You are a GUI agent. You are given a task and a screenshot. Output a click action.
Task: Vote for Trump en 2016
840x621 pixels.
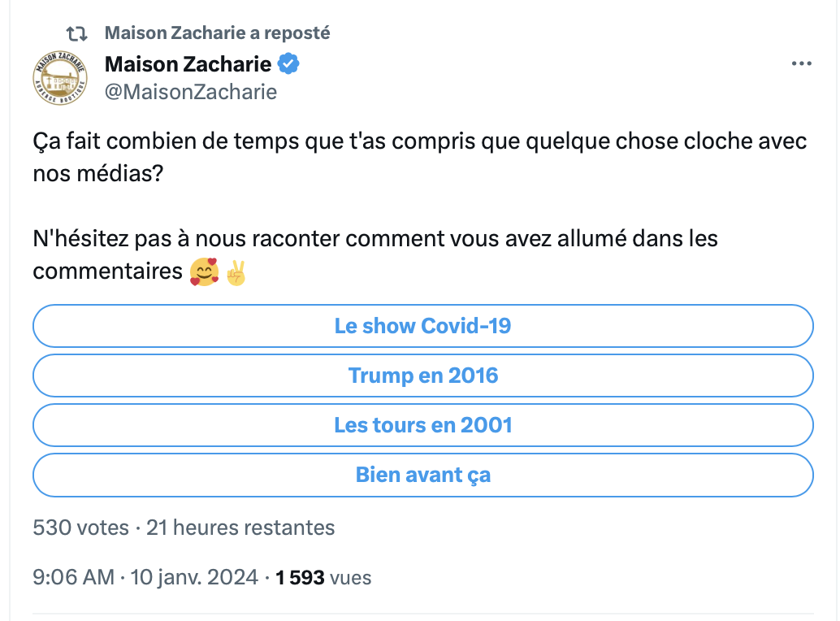tap(423, 376)
